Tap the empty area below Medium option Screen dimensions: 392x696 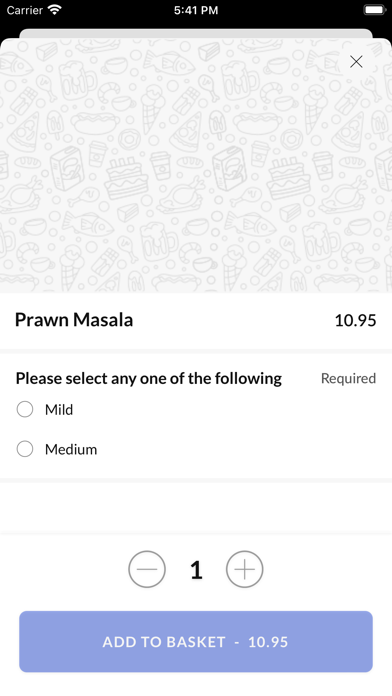click(196, 507)
